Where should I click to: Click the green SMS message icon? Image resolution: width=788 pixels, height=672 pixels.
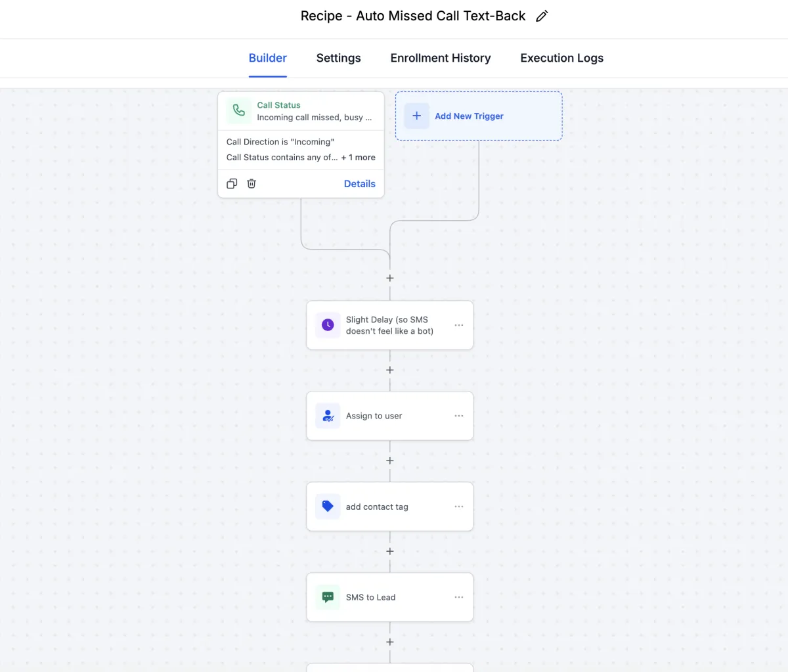click(x=328, y=597)
